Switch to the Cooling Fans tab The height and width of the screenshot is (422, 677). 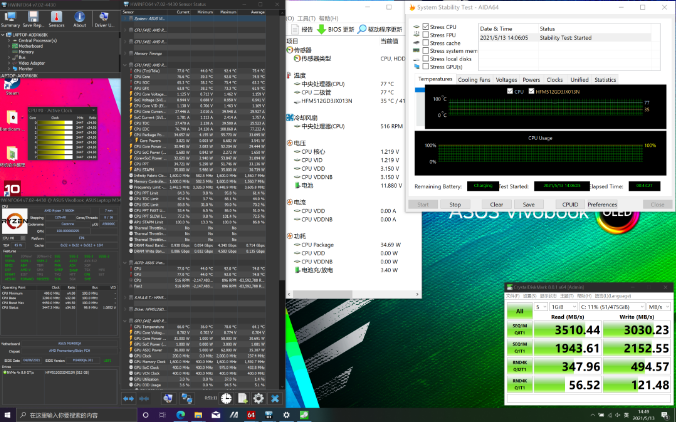coord(474,78)
